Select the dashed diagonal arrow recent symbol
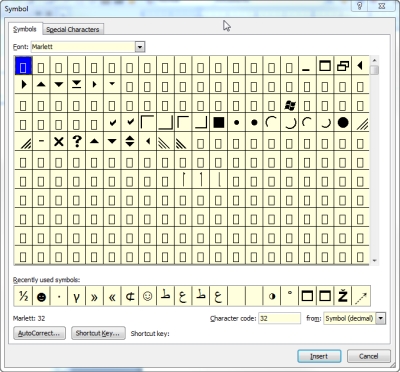 click(361, 296)
